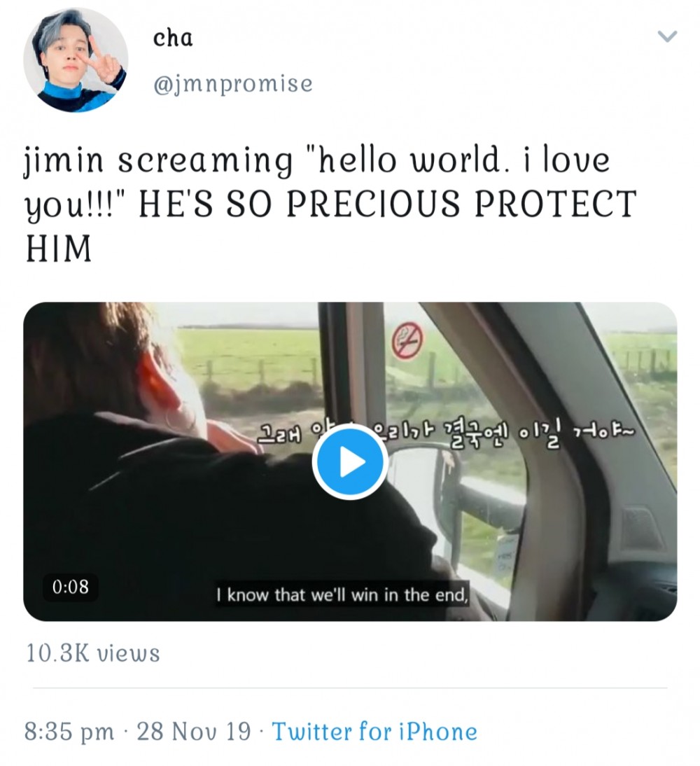Click the no-smoking sign in the video
Screen dimensions: 700x766
tap(407, 341)
